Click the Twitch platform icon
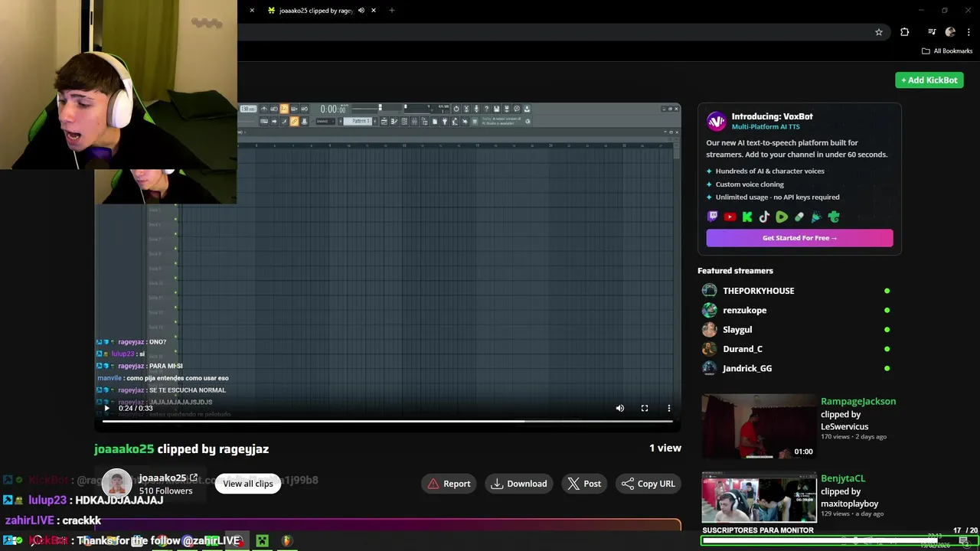980x551 pixels. click(x=713, y=217)
